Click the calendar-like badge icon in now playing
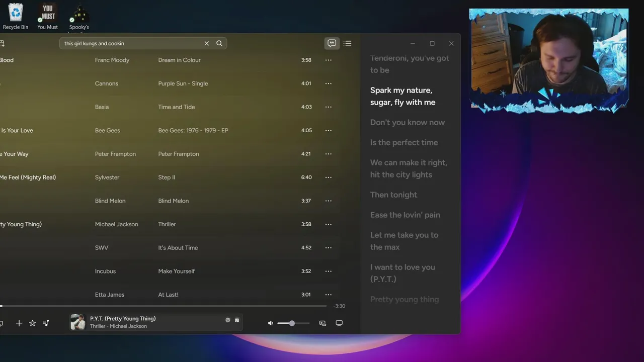This screenshot has height=362, width=644. click(x=237, y=320)
